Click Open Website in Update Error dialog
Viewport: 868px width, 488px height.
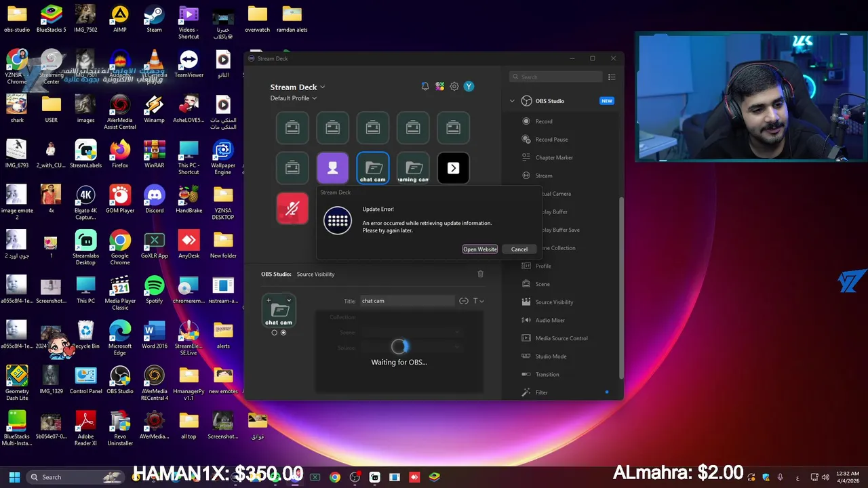point(480,249)
